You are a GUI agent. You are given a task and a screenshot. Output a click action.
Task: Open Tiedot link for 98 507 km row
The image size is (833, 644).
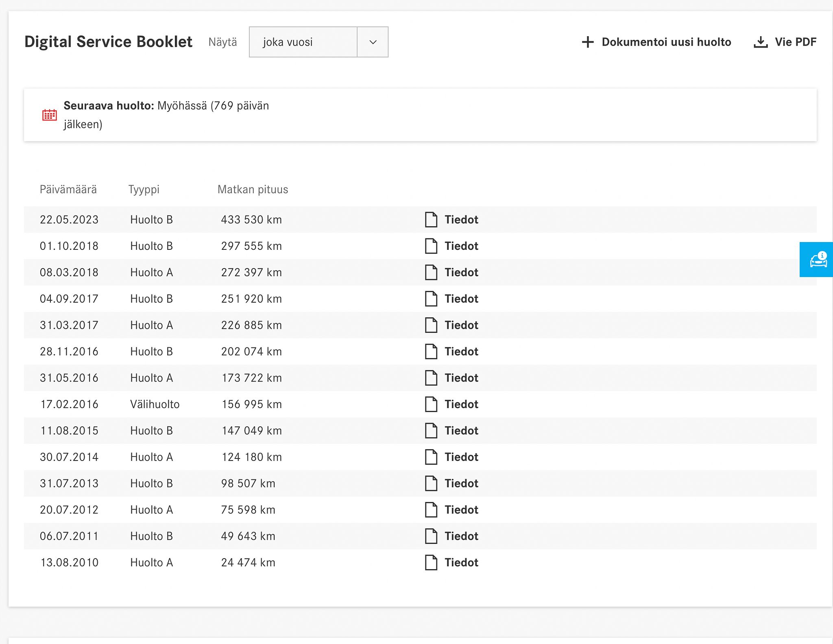461,483
